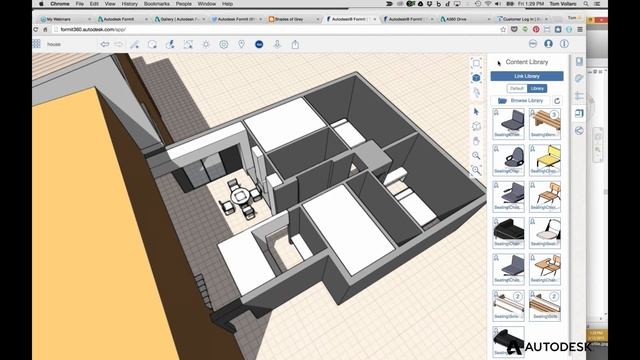
Task: Switch to My Webinars browser tab
Action: tap(65, 19)
